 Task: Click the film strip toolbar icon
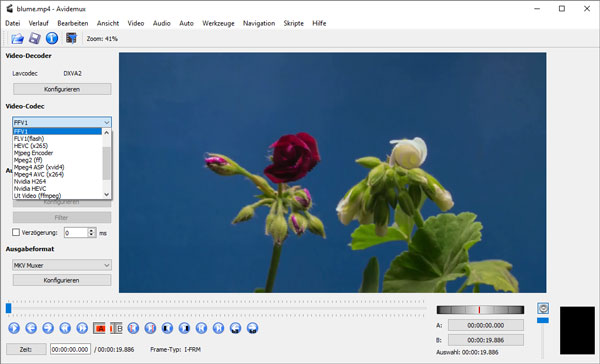(x=71, y=38)
